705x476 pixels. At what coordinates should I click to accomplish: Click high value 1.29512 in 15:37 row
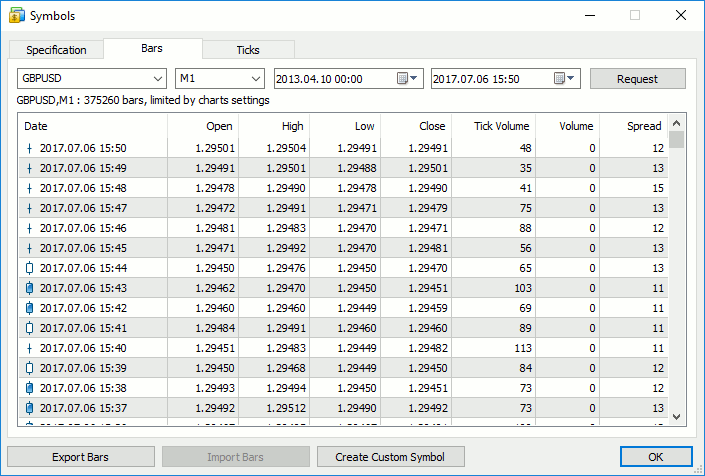click(x=286, y=408)
